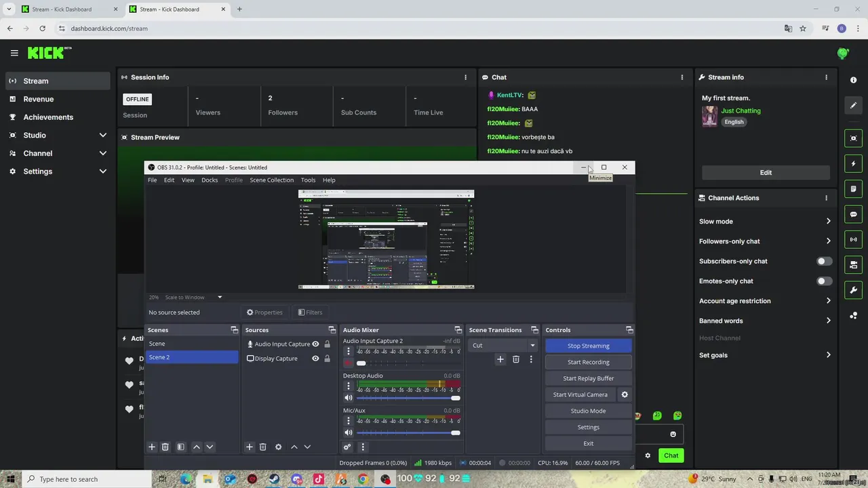Click Start Replay Buffer
This screenshot has height=488, width=868.
click(x=589, y=378)
